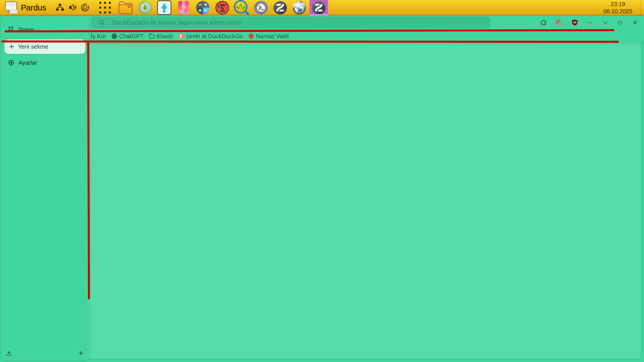Click the Yeni sekme button
This screenshot has height=362, width=644.
[x=44, y=47]
